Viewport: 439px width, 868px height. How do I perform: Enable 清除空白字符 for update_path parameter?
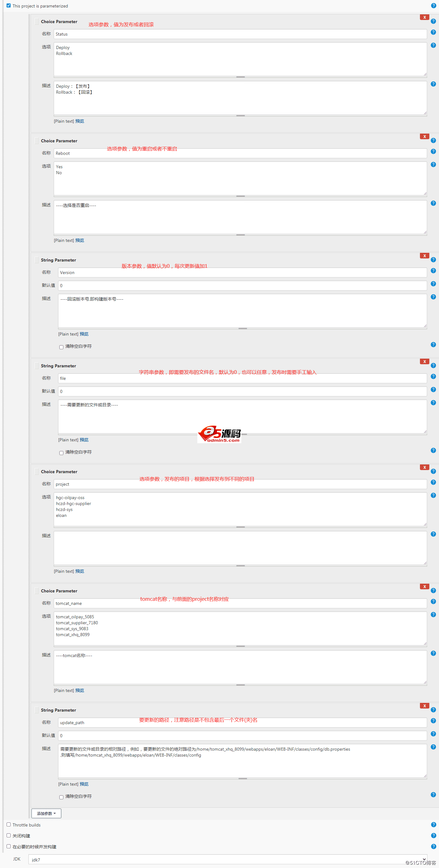(62, 797)
